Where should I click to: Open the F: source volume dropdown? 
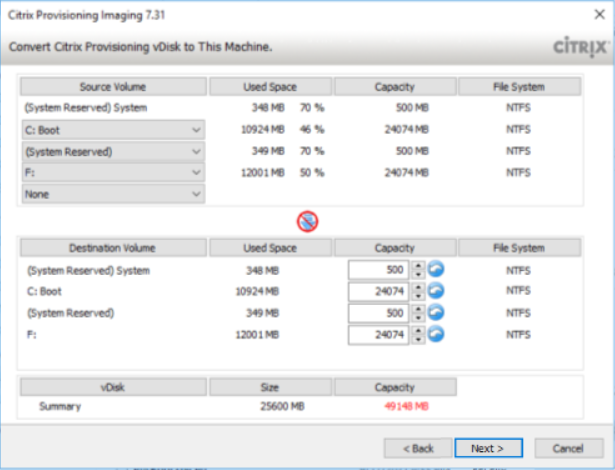(x=113, y=172)
